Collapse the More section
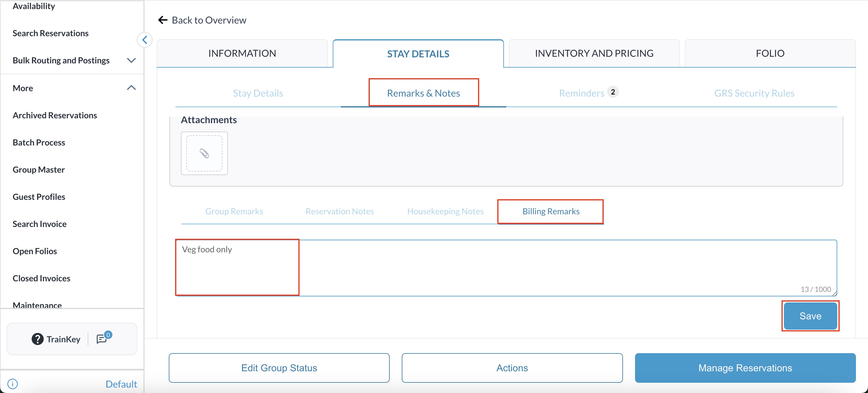 click(x=131, y=88)
